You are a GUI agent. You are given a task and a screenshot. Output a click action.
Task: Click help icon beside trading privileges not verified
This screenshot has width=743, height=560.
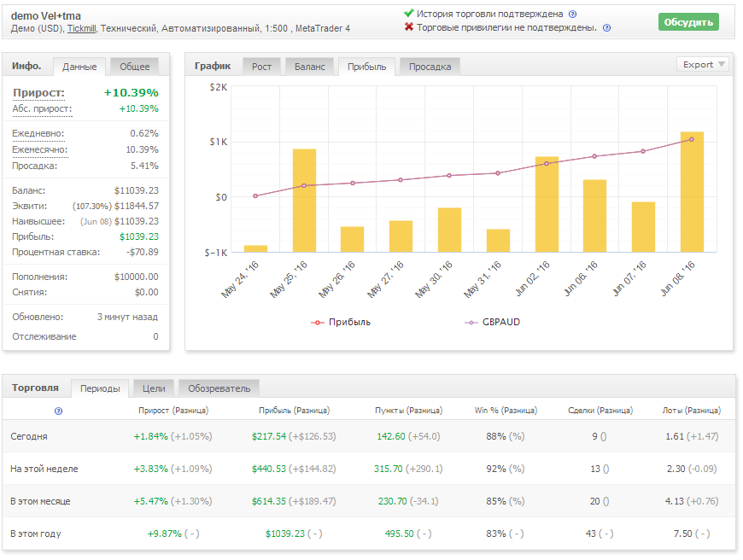(606, 28)
